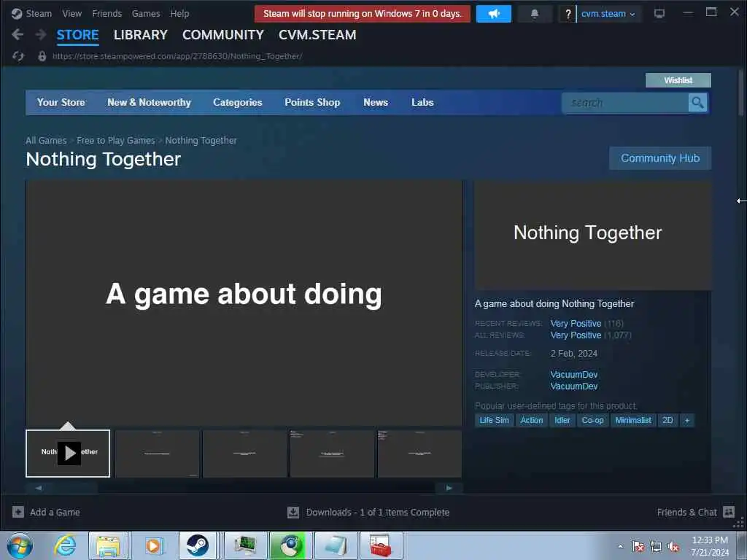
Task: Click Free to Play Games breadcrumb
Action: point(116,141)
